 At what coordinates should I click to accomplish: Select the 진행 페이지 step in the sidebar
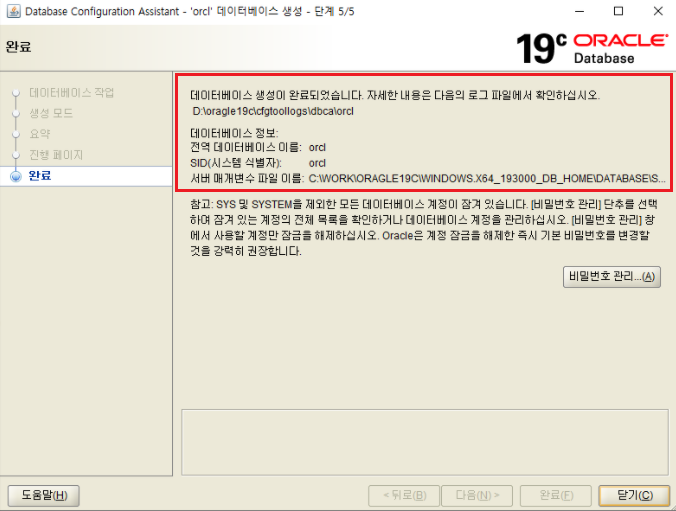click(x=56, y=155)
